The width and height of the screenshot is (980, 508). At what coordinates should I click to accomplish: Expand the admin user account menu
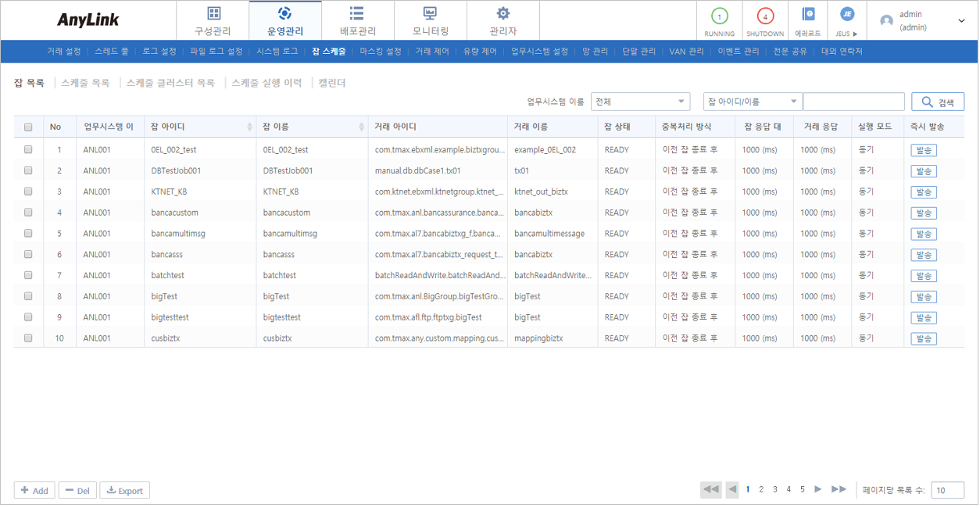click(x=961, y=21)
